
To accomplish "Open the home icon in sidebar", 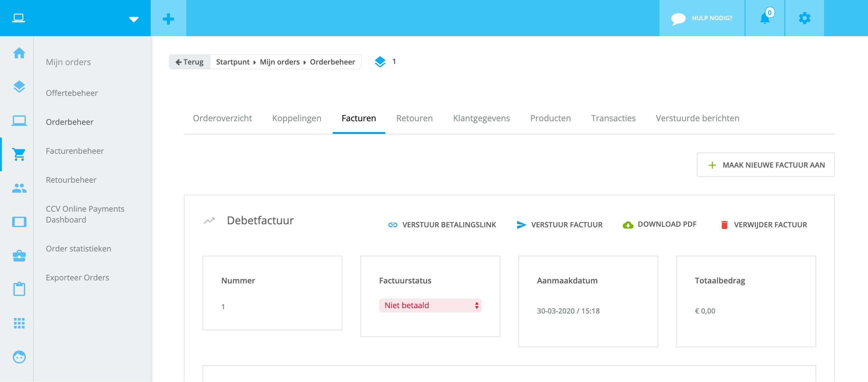I will click(x=19, y=53).
